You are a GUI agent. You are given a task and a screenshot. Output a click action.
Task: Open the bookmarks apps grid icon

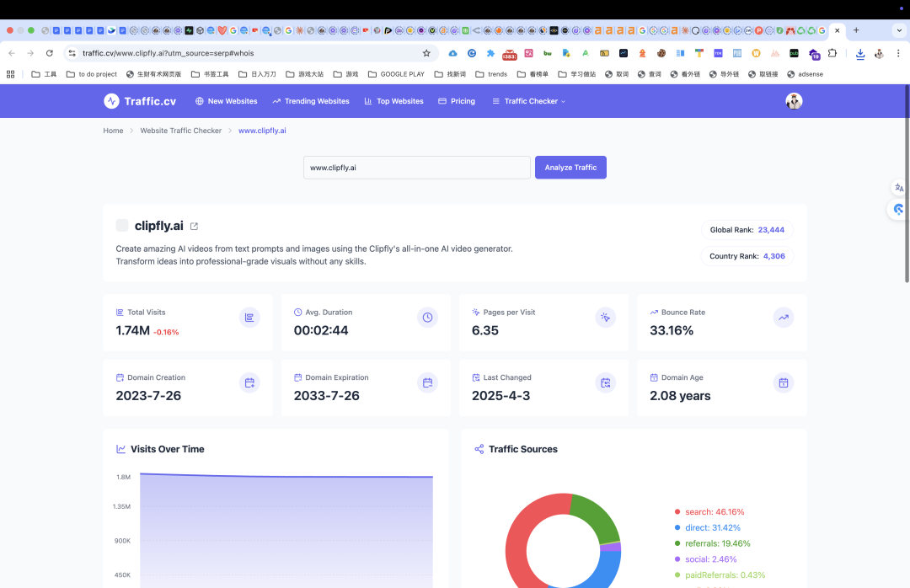click(10, 74)
